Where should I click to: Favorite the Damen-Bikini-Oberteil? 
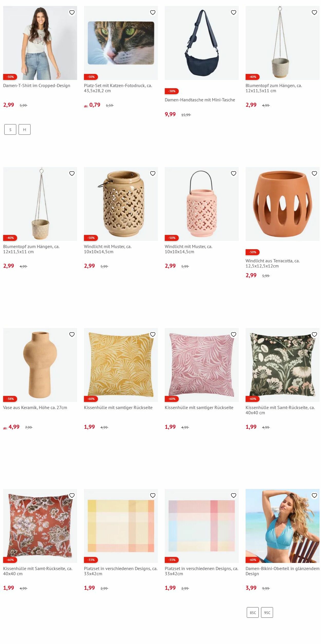[x=314, y=496]
